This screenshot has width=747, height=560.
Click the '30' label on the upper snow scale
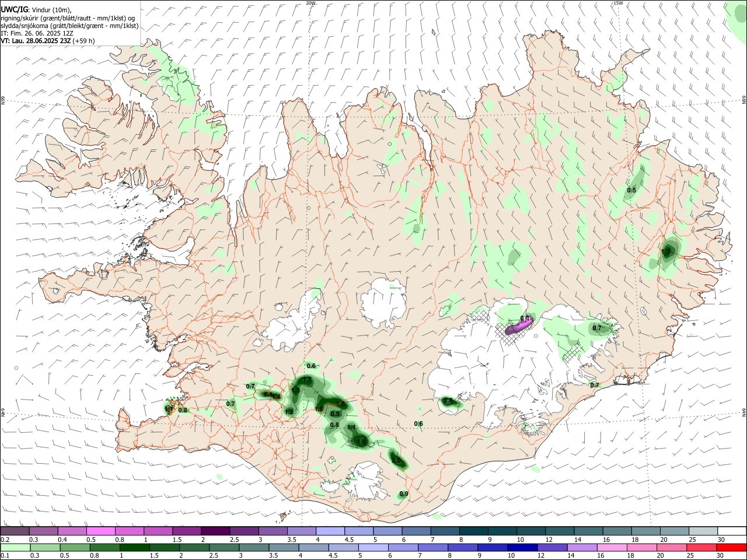coord(721,540)
